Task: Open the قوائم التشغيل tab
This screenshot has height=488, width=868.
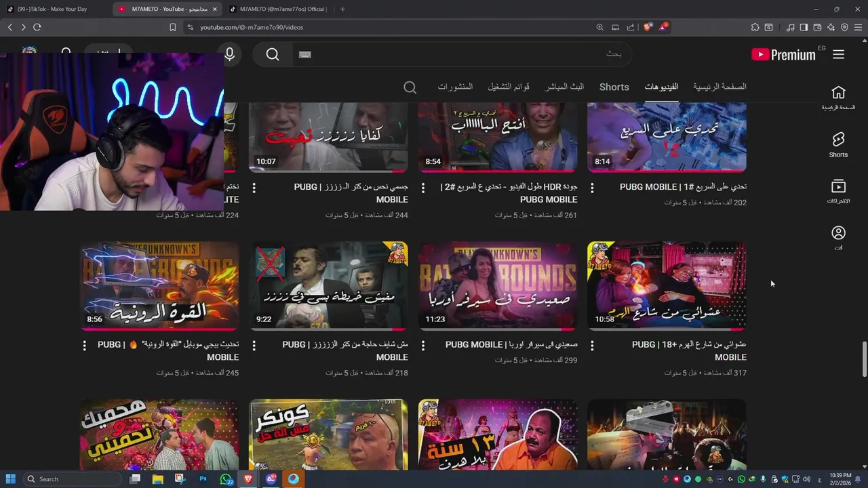Action: 509,87
